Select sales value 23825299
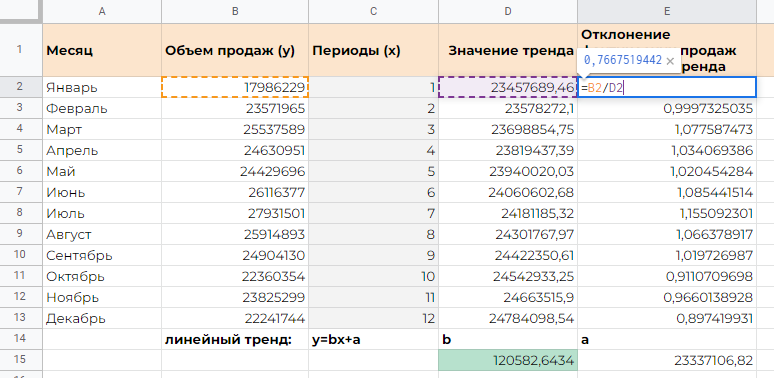 (x=235, y=298)
